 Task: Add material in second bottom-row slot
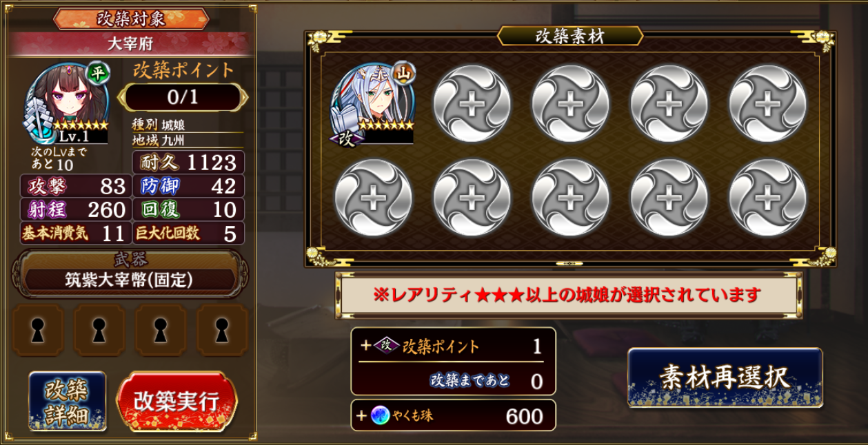472,198
